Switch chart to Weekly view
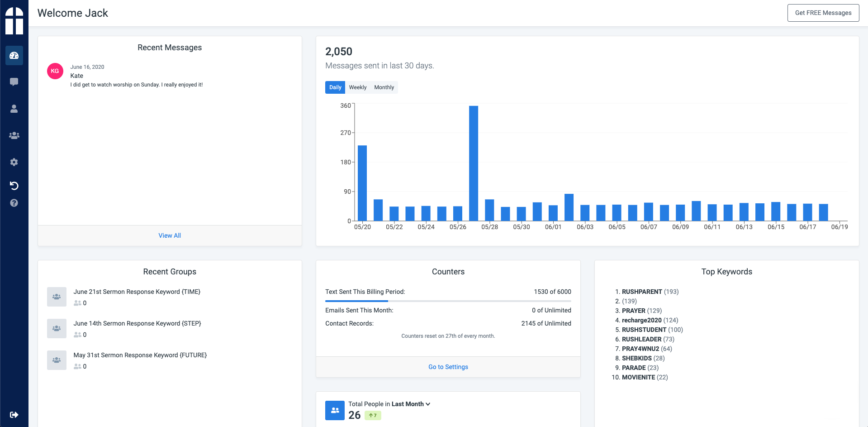 (357, 87)
